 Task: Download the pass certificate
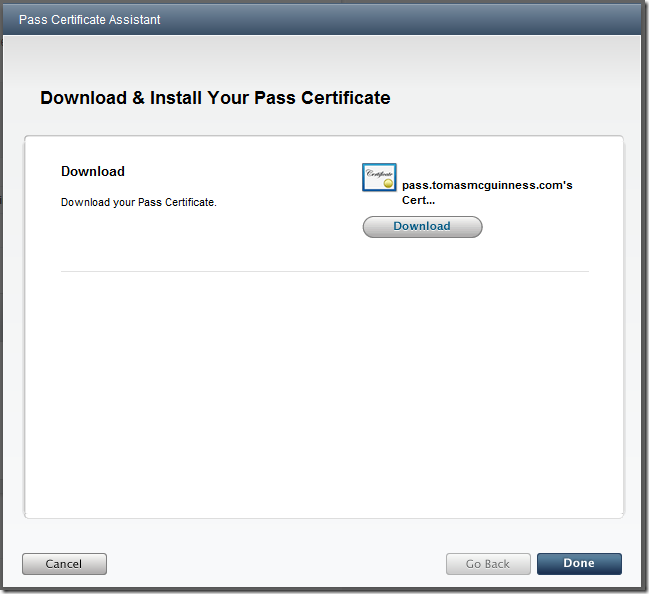422,226
